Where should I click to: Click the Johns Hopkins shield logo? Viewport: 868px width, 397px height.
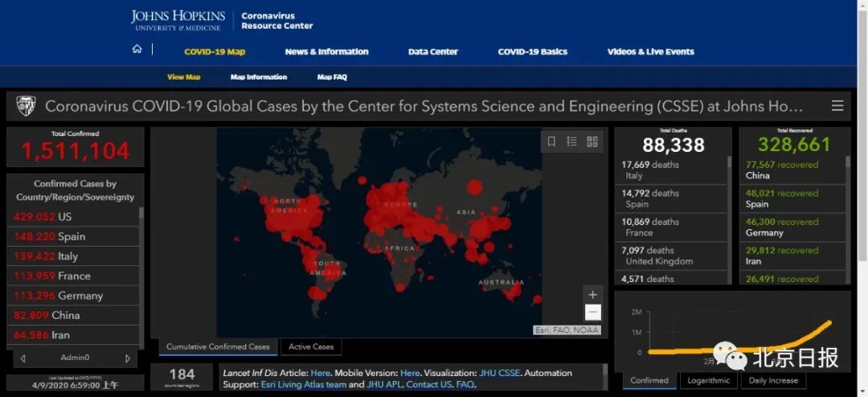[26, 106]
